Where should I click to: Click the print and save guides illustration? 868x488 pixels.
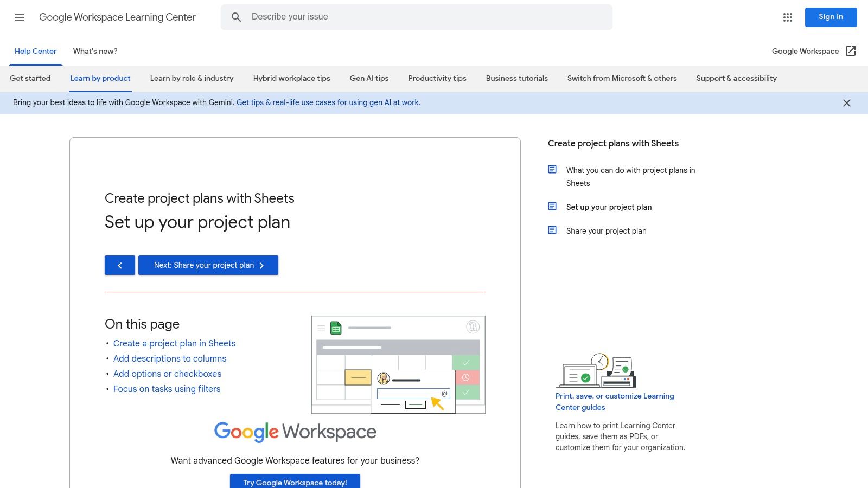tap(597, 371)
